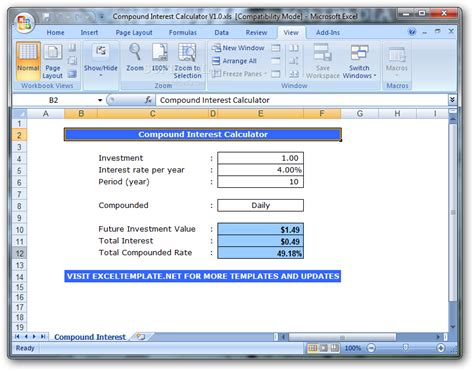Select the Compound Interest Calculator title cell

pos(203,134)
